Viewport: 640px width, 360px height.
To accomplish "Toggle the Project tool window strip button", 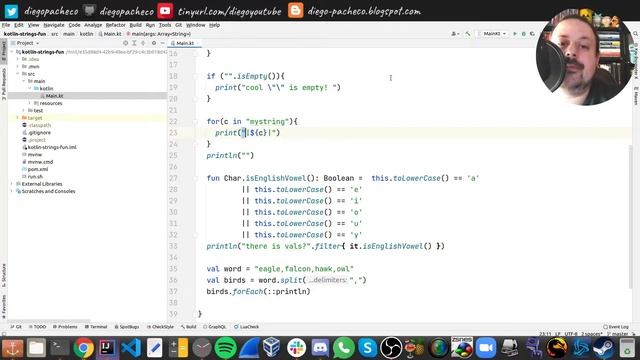I will click(x=4, y=51).
